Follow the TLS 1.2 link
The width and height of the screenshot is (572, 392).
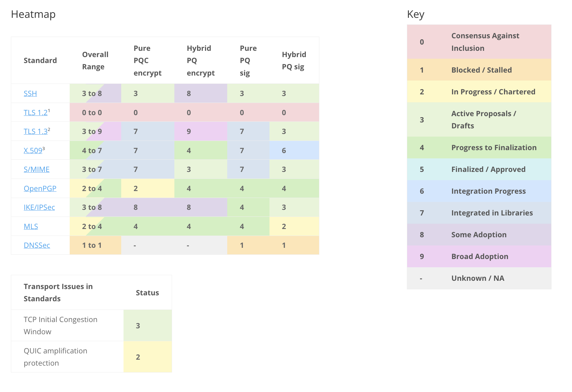(35, 113)
